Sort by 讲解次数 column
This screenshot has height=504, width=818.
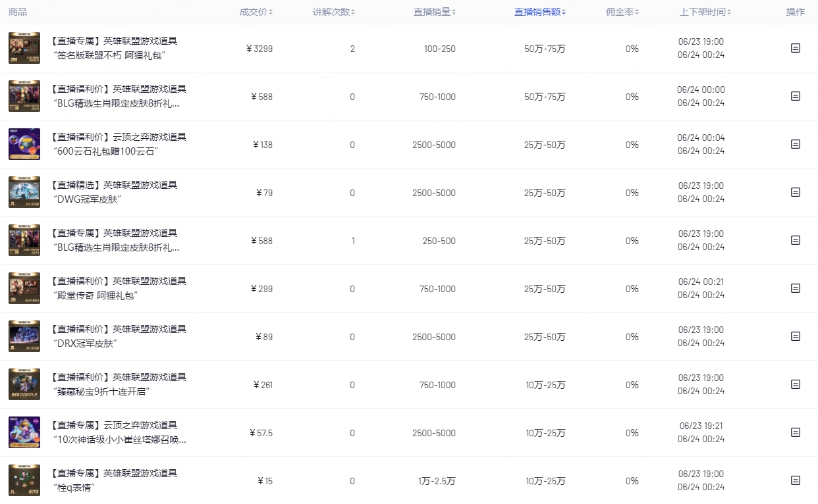click(x=334, y=12)
